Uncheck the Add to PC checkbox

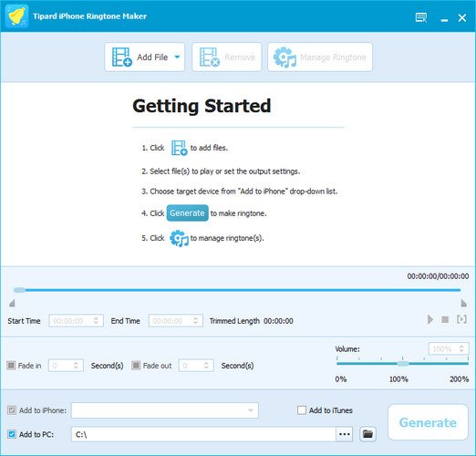point(12,434)
